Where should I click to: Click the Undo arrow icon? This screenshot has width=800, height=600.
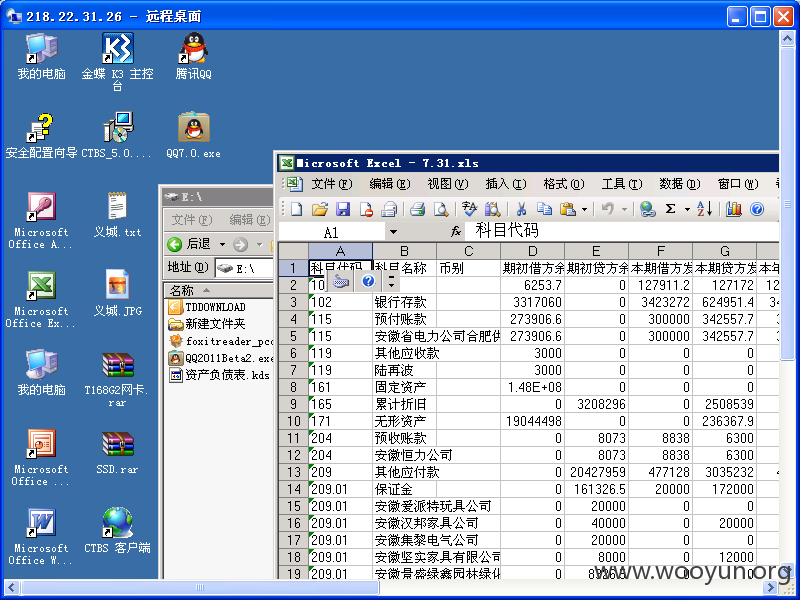[x=607, y=209]
